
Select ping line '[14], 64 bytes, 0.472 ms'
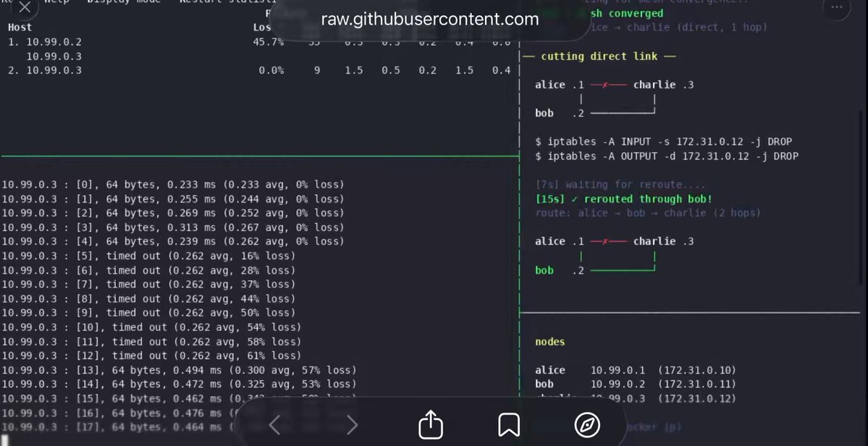179,384
